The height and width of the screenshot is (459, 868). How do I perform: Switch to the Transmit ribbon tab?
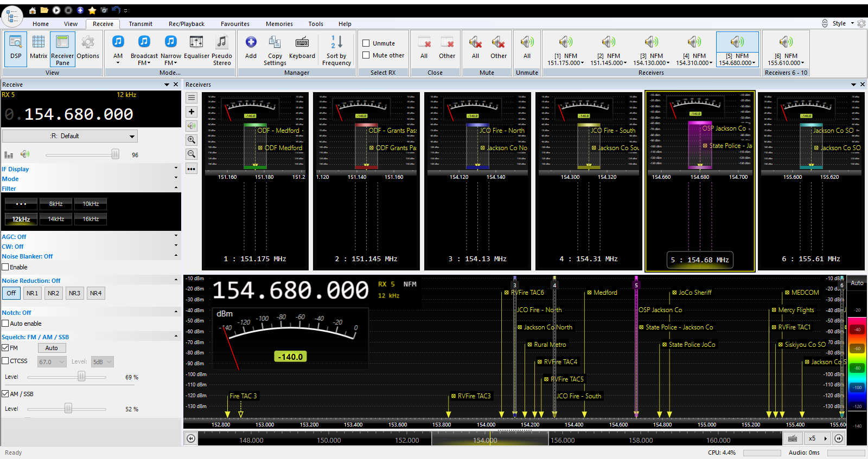(x=141, y=24)
